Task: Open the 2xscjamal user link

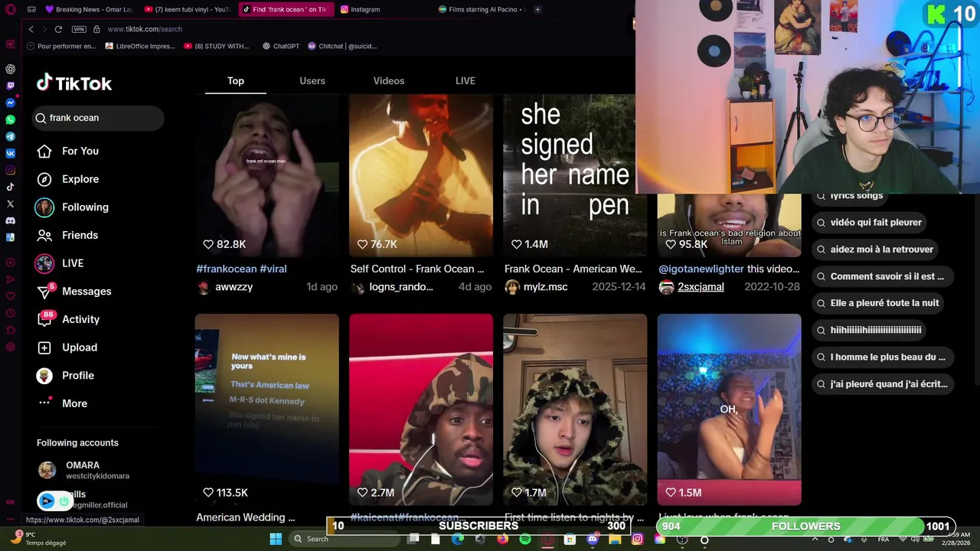Action: coord(701,287)
